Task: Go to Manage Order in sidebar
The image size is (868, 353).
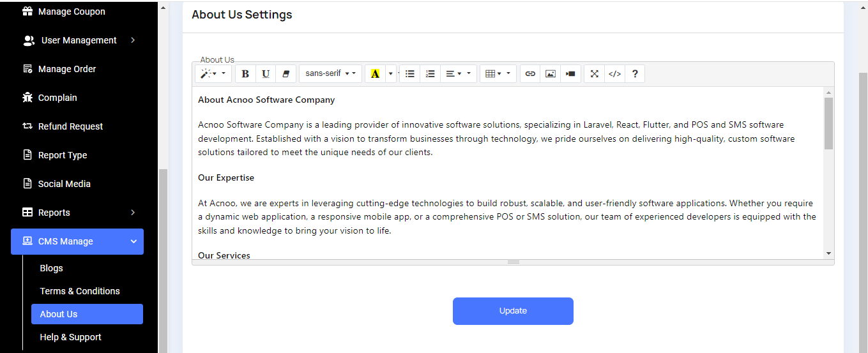Action: pyautogui.click(x=67, y=69)
